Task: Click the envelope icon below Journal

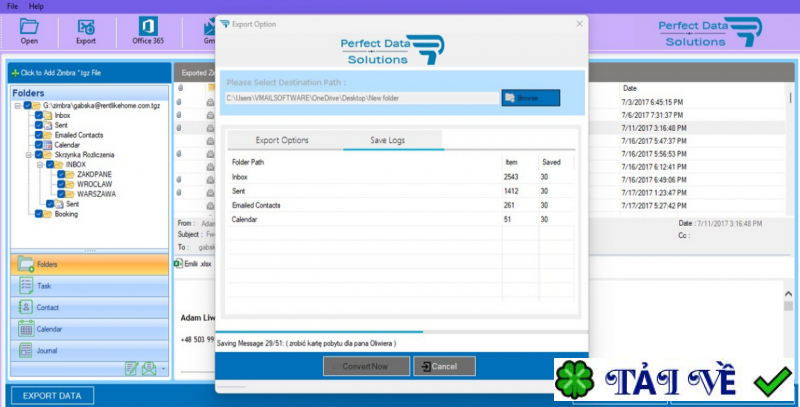Action: (x=149, y=368)
